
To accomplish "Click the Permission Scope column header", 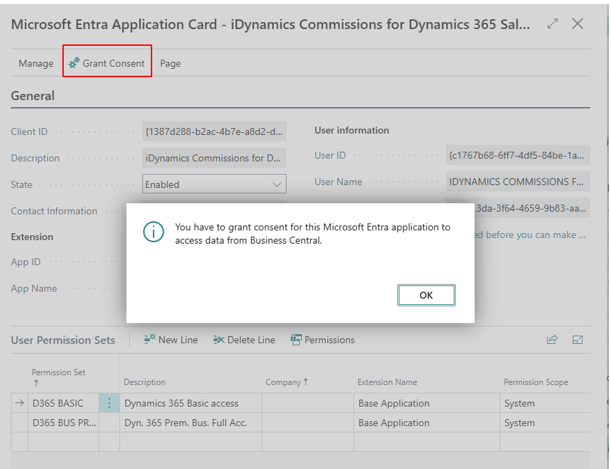I will click(536, 382).
